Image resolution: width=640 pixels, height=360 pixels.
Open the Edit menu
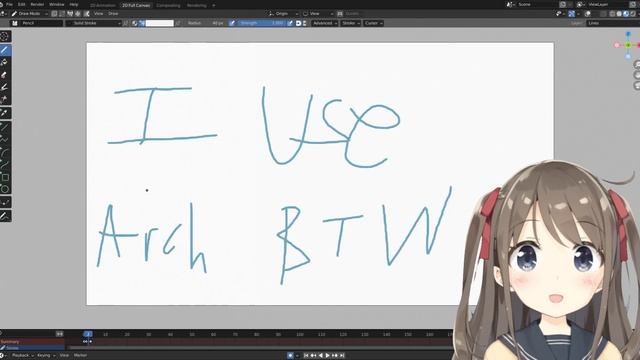22,4
